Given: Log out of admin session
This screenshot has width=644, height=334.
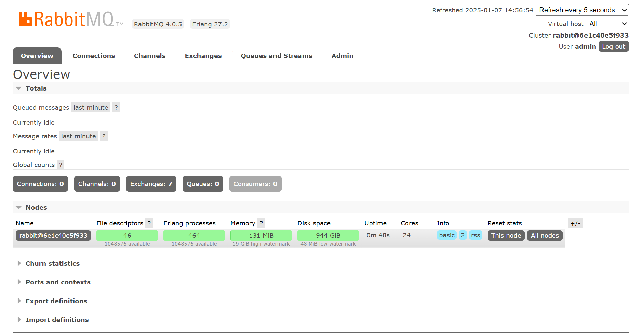Looking at the screenshot, I should [614, 46].
